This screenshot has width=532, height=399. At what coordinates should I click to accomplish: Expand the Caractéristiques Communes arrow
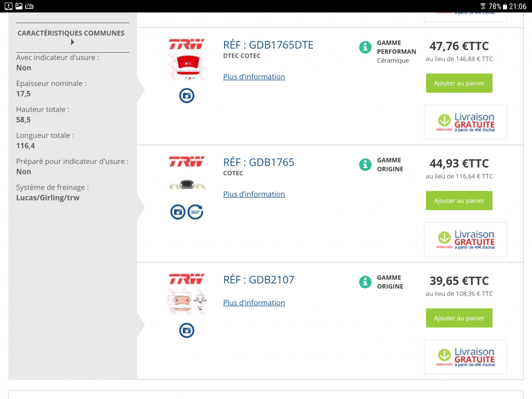coord(72,43)
